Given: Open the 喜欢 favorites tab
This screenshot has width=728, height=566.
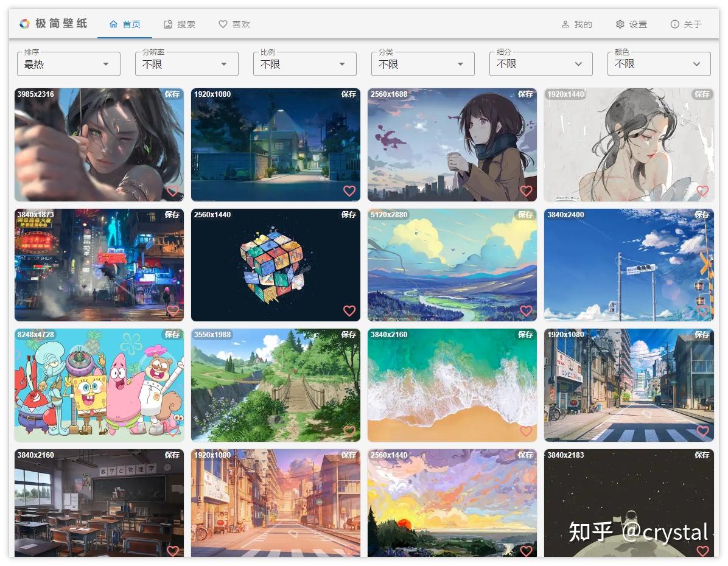Looking at the screenshot, I should point(234,24).
